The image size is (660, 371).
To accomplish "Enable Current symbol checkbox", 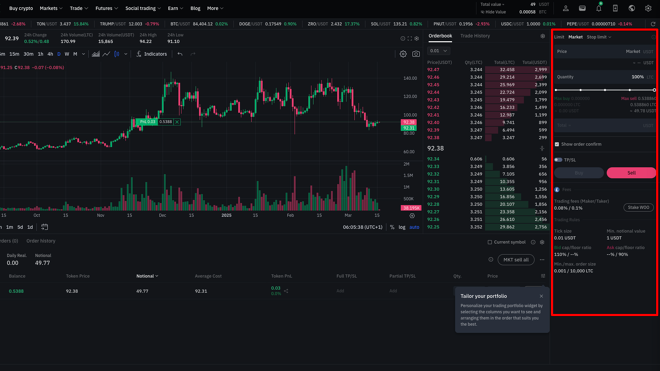I will 490,242.
